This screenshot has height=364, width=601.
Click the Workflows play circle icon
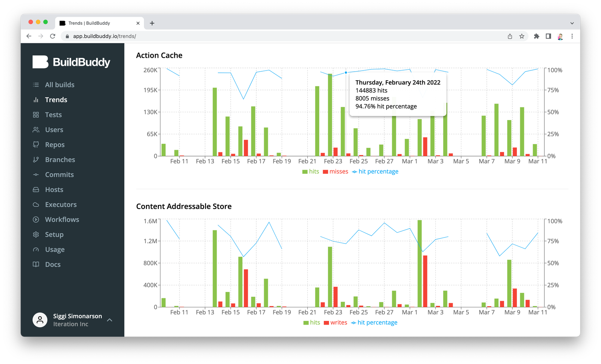click(x=36, y=220)
